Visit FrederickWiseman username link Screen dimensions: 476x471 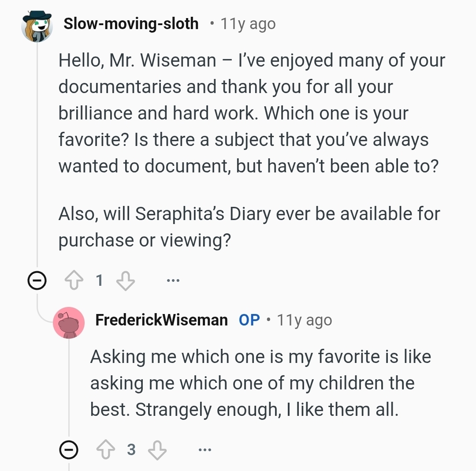point(161,320)
